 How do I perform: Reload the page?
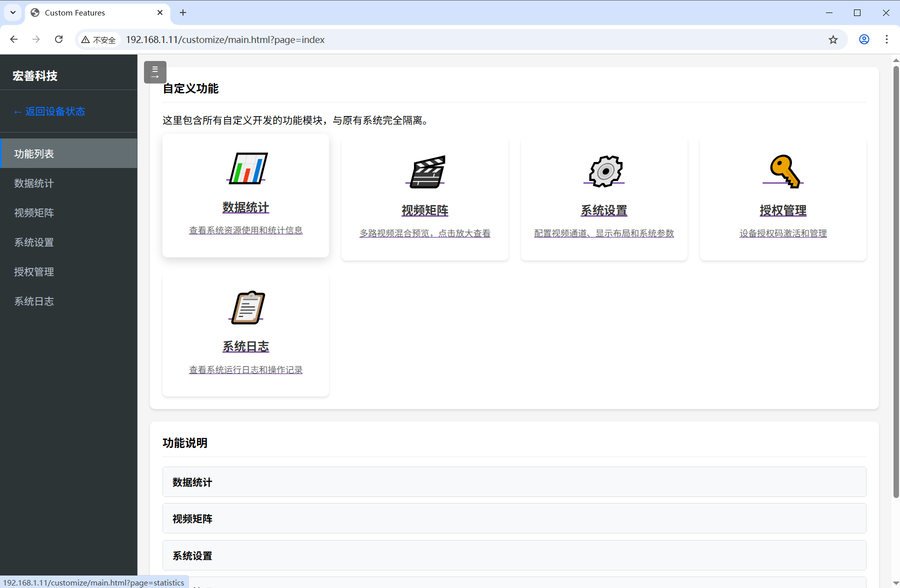coord(58,39)
